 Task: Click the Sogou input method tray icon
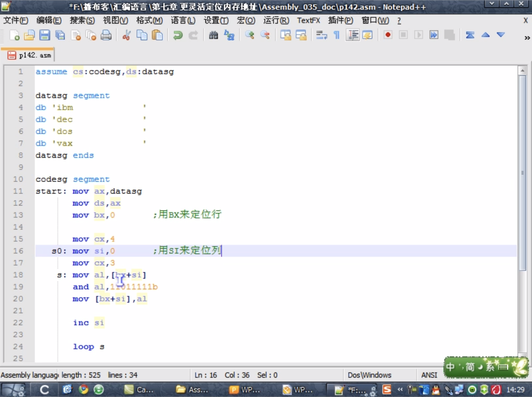(x=387, y=389)
